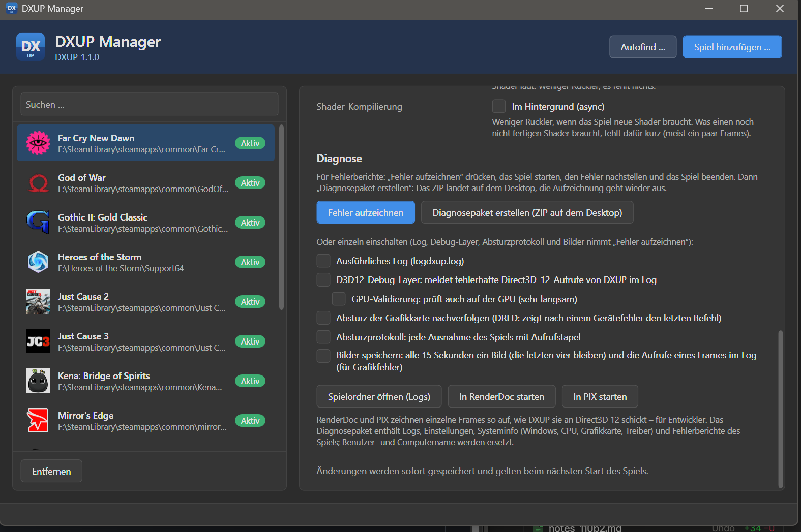The width and height of the screenshot is (801, 532).
Task: Click the DXUP Manager logo in header
Action: pos(31,47)
